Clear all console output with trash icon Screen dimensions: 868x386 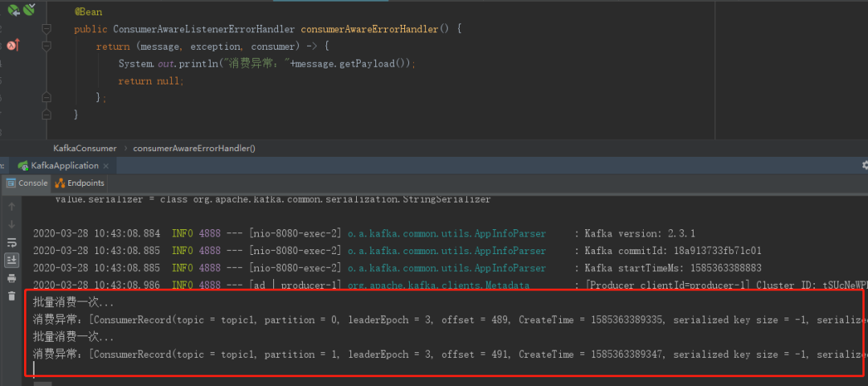coord(11,296)
